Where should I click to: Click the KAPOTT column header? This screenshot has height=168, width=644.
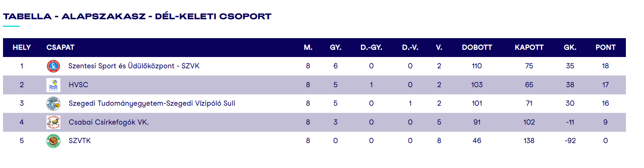529,48
